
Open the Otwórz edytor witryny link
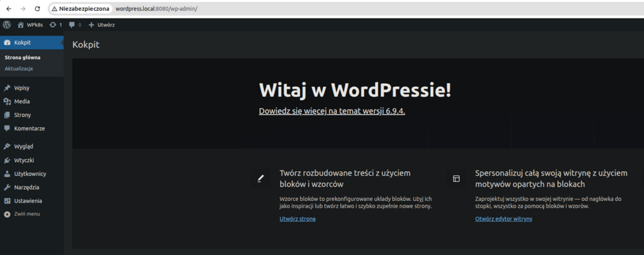pos(504,218)
